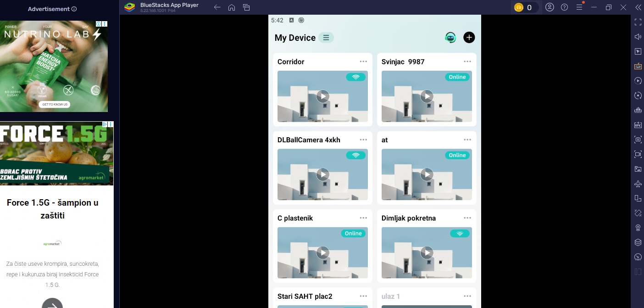Screen dimensions: 644x308
Task: Add a new device with plus button
Action: point(469,38)
